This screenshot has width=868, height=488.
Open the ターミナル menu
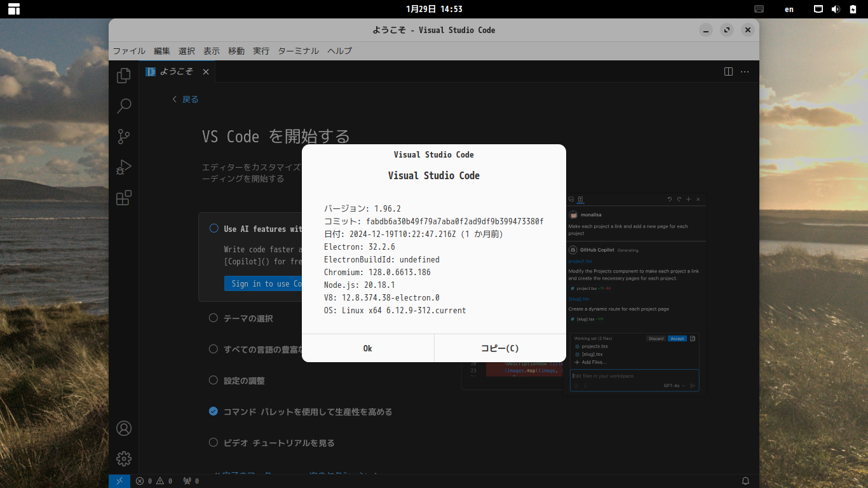298,51
